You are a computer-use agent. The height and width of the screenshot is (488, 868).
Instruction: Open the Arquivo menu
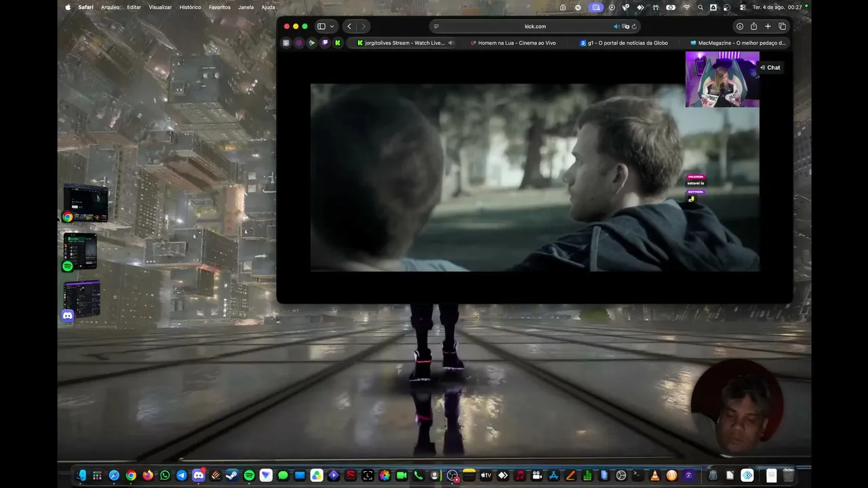[110, 7]
